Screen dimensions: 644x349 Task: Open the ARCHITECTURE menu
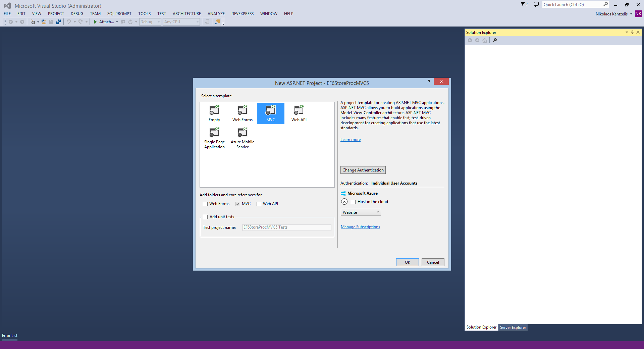(x=187, y=14)
